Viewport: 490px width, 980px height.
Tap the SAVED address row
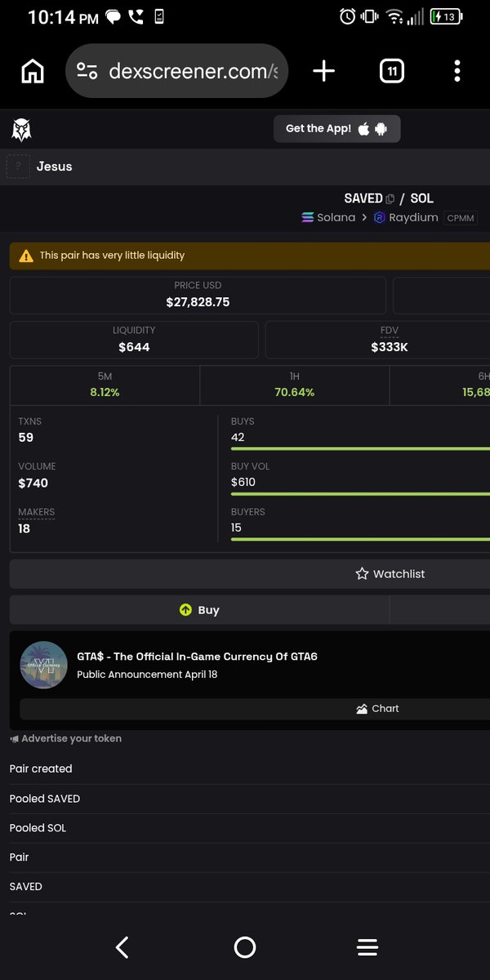click(x=250, y=887)
